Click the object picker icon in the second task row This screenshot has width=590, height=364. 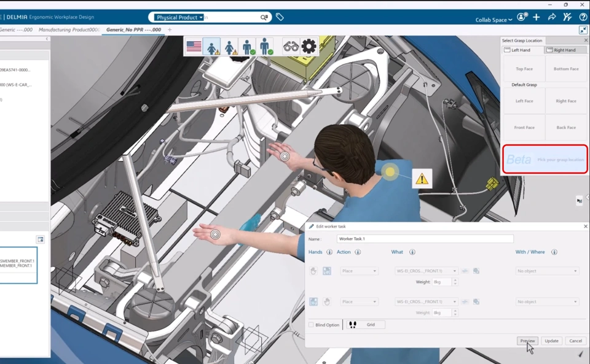click(476, 301)
